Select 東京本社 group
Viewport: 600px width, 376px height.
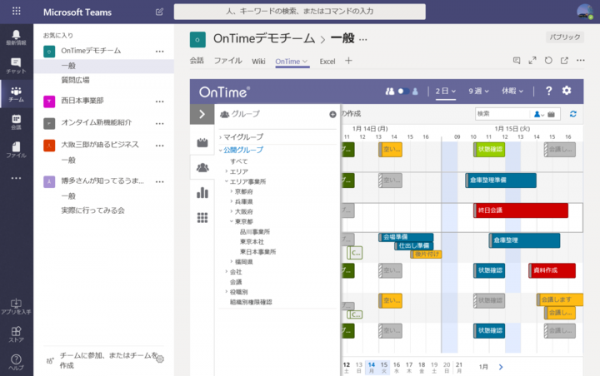[x=252, y=242]
